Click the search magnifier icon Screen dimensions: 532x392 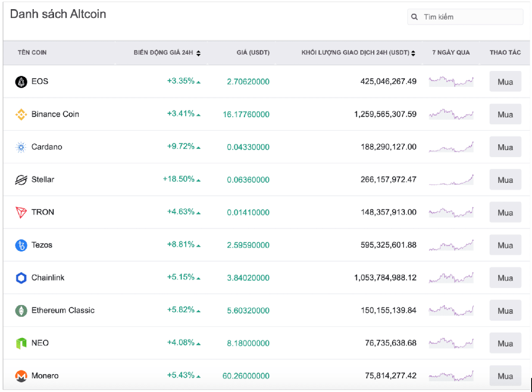pyautogui.click(x=414, y=17)
